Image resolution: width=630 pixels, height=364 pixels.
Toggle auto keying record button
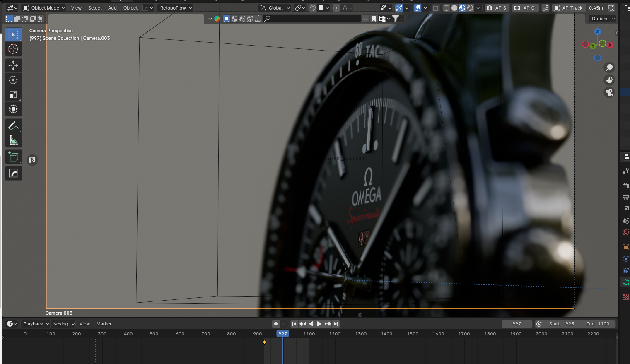276,324
